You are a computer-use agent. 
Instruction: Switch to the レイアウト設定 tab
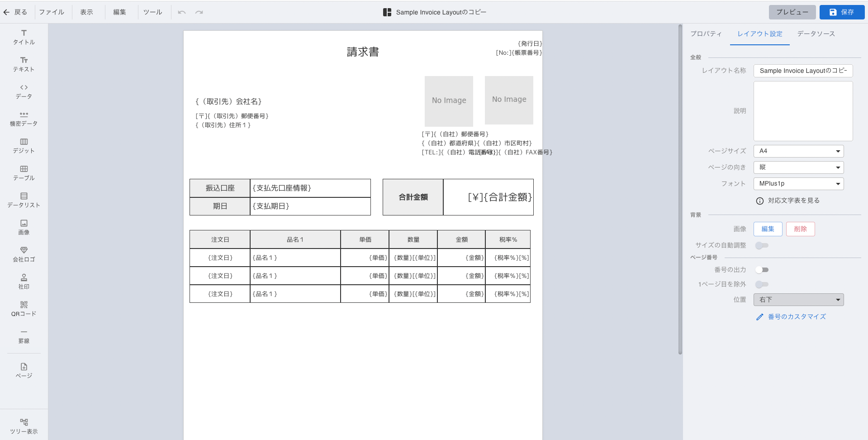[760, 34]
